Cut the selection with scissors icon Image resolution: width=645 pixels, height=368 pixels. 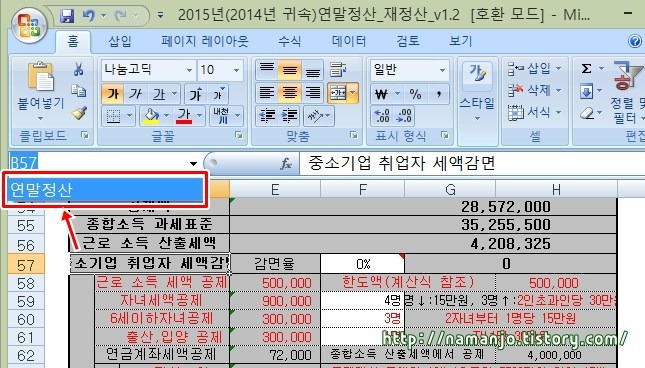79,69
